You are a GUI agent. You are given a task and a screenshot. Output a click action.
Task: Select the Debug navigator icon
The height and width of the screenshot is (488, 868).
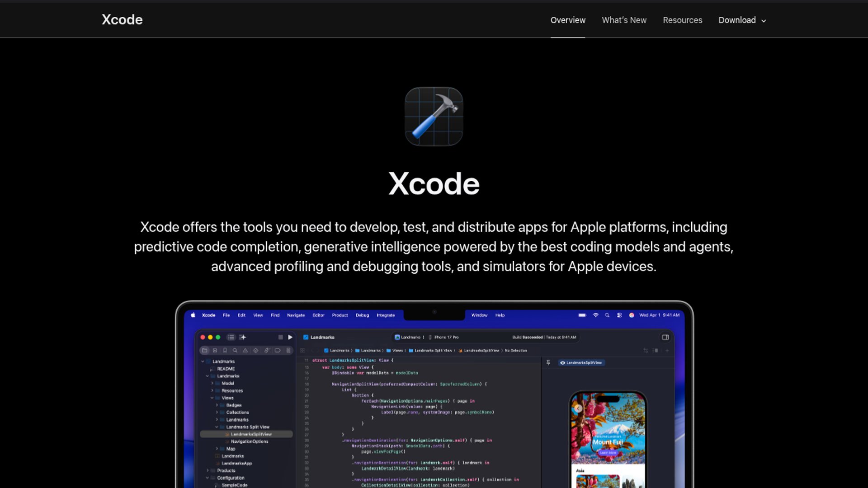pos(267,350)
